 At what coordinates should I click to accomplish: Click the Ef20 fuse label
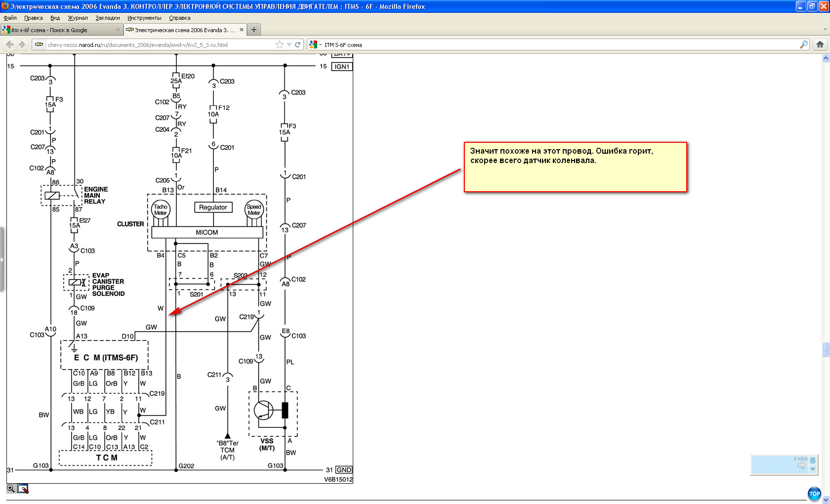click(188, 76)
